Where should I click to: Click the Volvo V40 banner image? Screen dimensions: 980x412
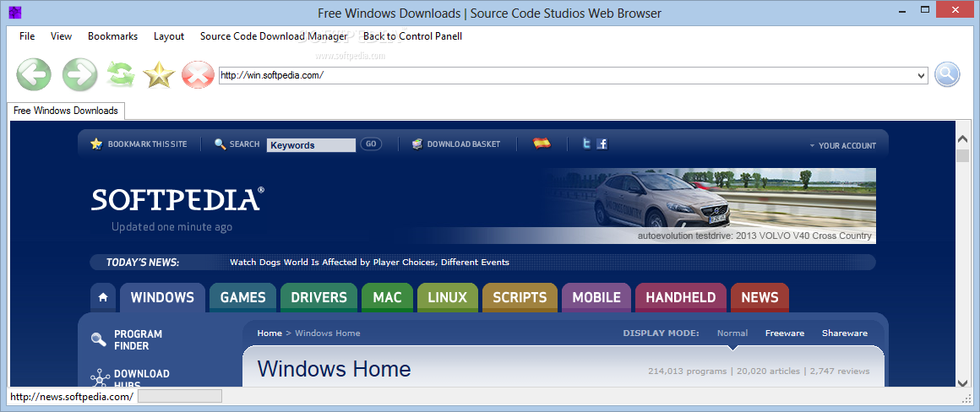710,205
